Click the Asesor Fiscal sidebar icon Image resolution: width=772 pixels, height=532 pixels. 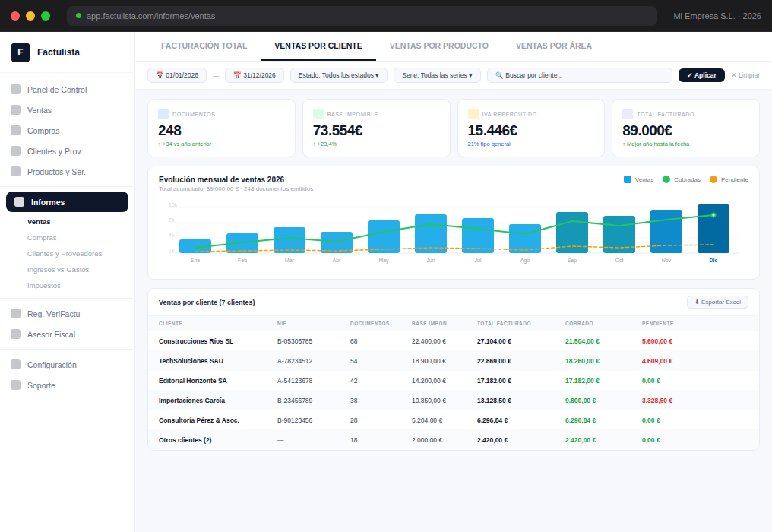pyautogui.click(x=16, y=334)
